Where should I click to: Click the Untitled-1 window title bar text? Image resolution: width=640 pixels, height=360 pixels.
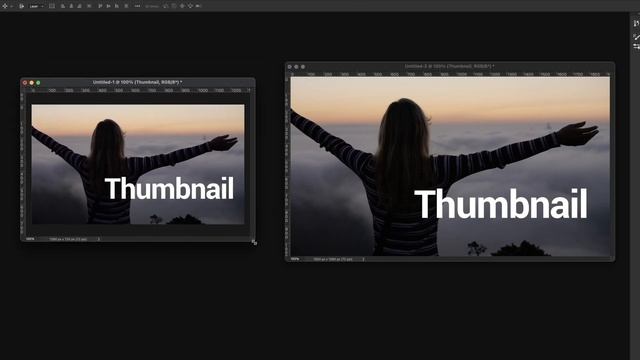[x=137, y=82]
